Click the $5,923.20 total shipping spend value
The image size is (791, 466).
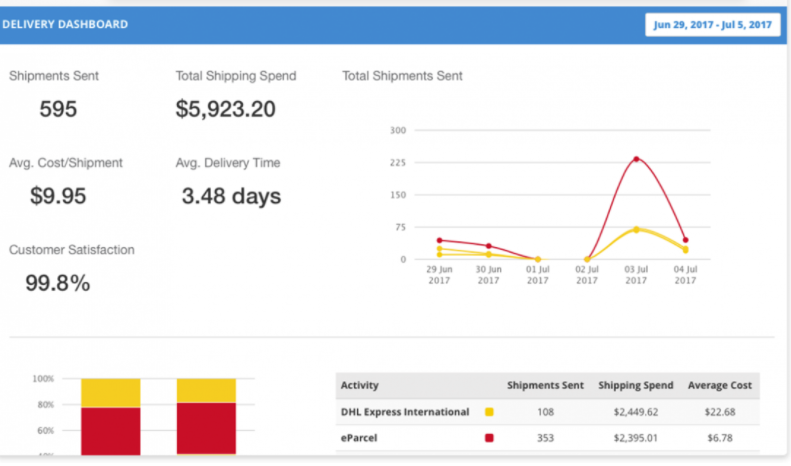tap(225, 109)
